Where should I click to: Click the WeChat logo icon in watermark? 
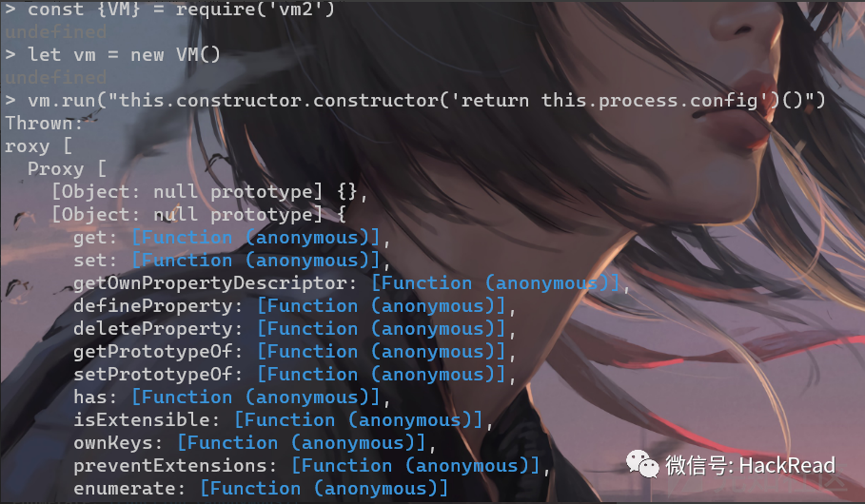(x=642, y=464)
